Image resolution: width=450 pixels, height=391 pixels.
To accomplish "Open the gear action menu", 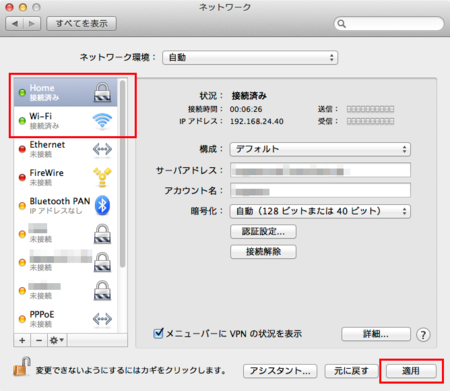I will point(57,340).
